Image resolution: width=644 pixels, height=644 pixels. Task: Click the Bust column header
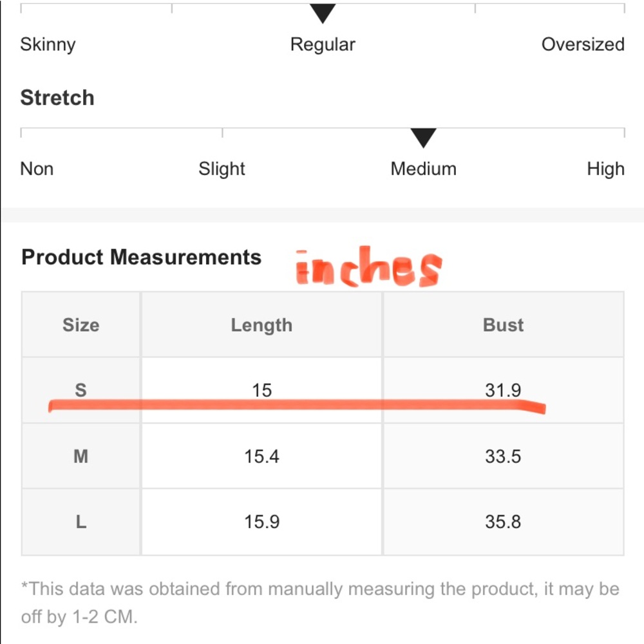pos(503,325)
